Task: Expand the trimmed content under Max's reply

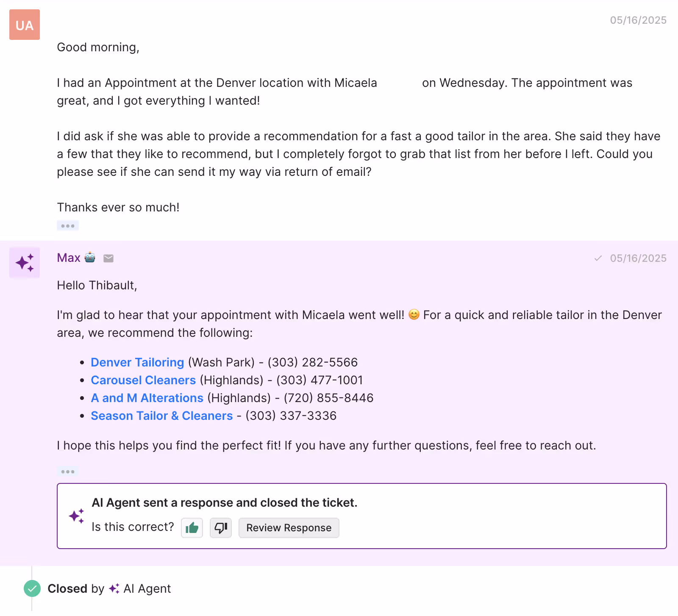Action: [x=68, y=471]
